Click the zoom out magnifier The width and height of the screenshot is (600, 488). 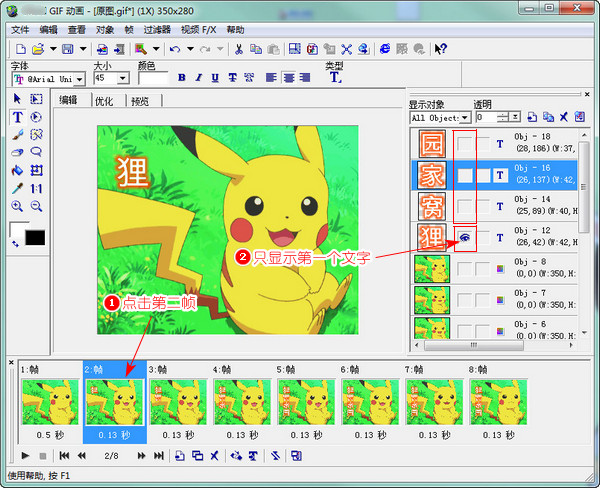tap(36, 206)
